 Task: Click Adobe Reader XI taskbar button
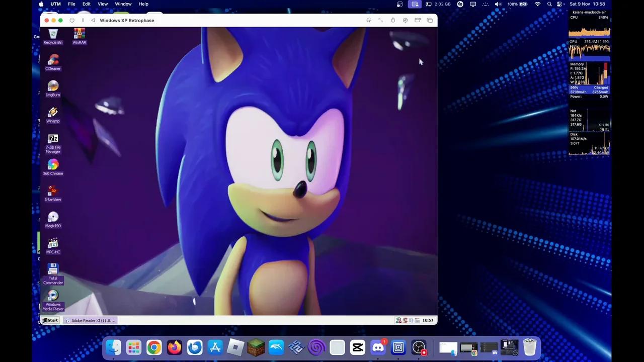[x=91, y=320]
